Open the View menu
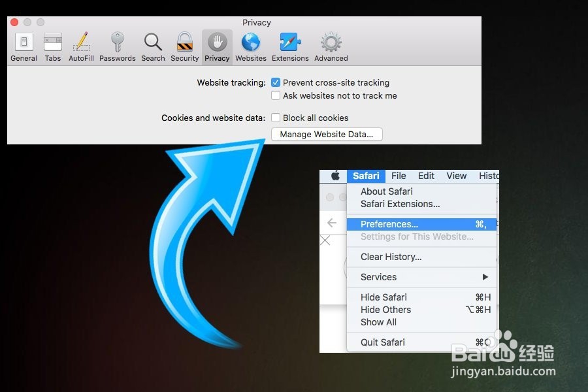Image resolution: width=588 pixels, height=392 pixels. click(457, 176)
